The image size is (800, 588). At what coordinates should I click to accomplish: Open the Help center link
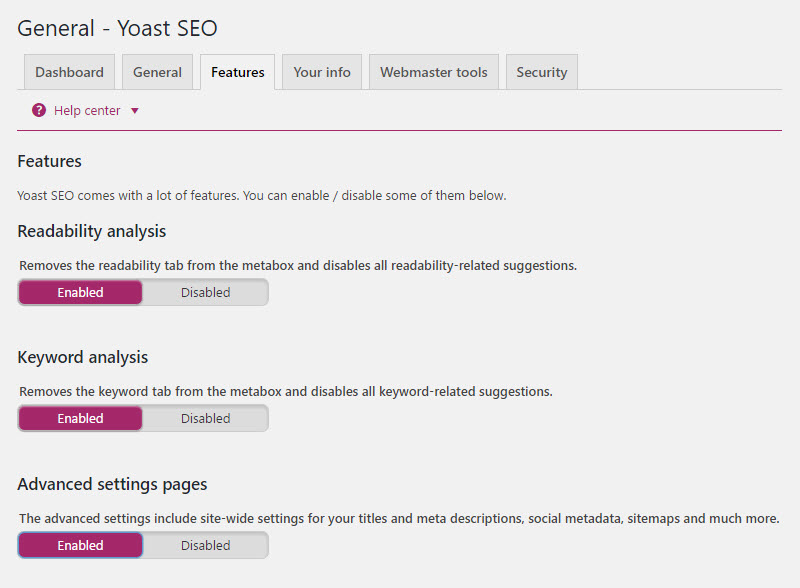tap(87, 111)
